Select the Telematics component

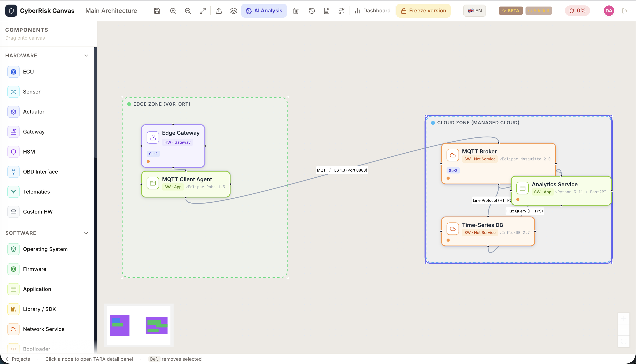click(x=47, y=192)
